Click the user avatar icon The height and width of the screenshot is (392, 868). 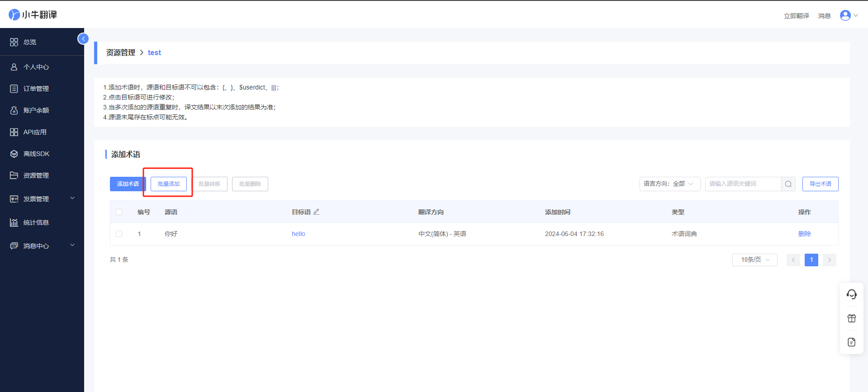point(845,15)
